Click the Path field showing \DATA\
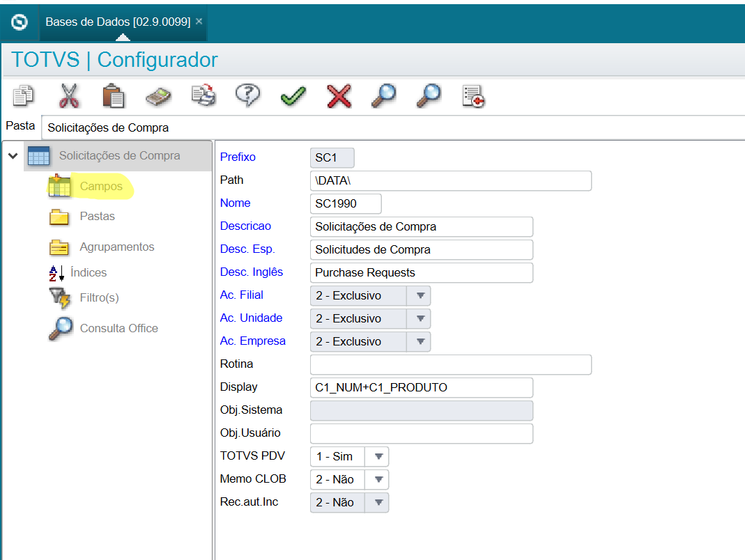 pyautogui.click(x=450, y=181)
